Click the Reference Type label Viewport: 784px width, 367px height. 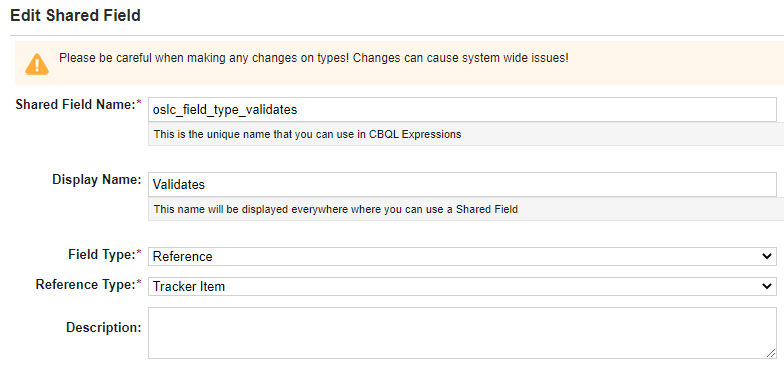tap(84, 284)
